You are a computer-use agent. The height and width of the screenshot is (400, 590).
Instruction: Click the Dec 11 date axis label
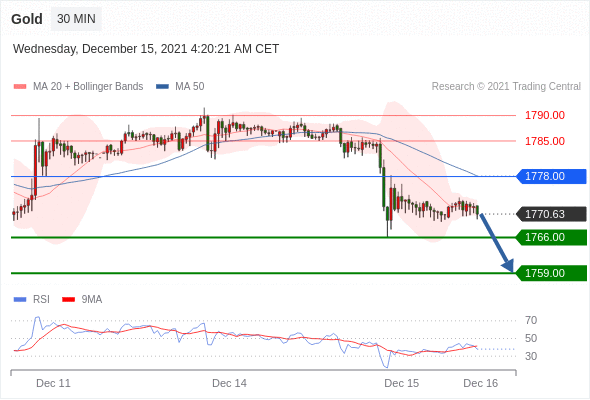coord(53,383)
